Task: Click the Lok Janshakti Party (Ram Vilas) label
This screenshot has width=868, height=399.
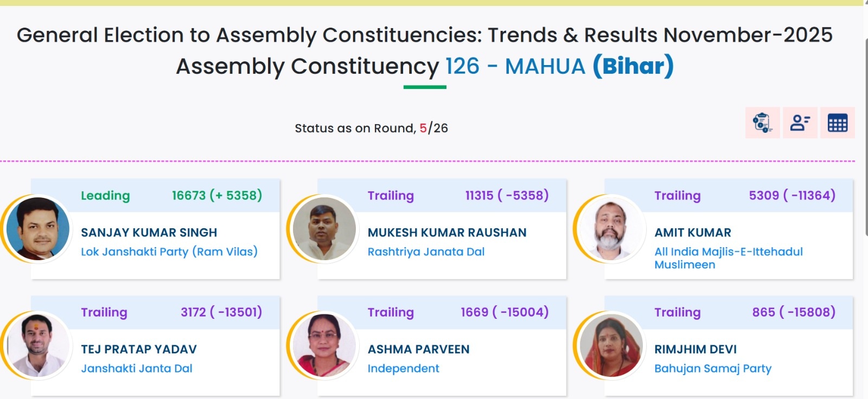Action: [169, 252]
